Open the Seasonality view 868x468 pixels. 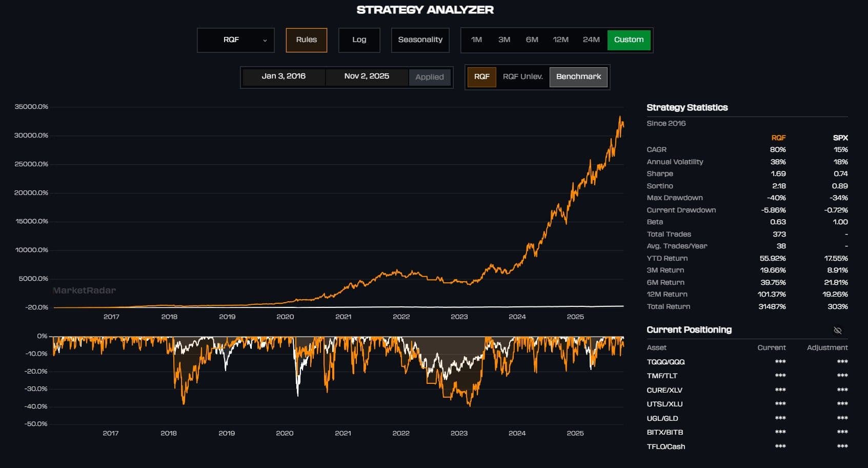[420, 40]
